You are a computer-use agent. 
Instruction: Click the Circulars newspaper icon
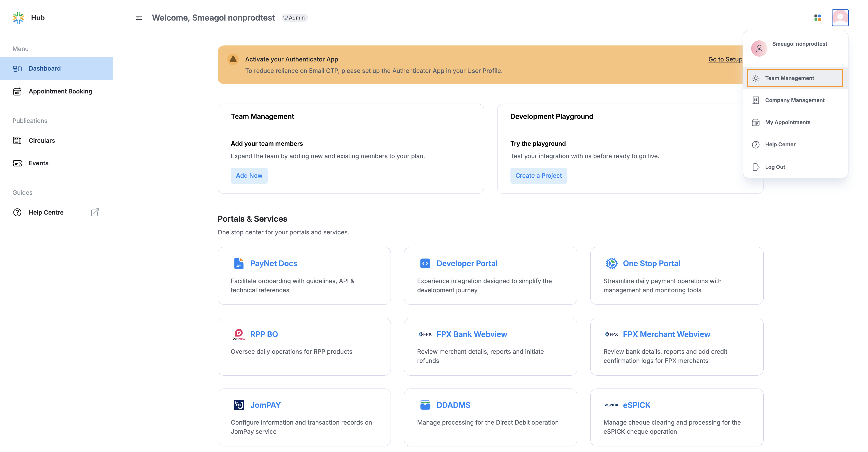17,140
